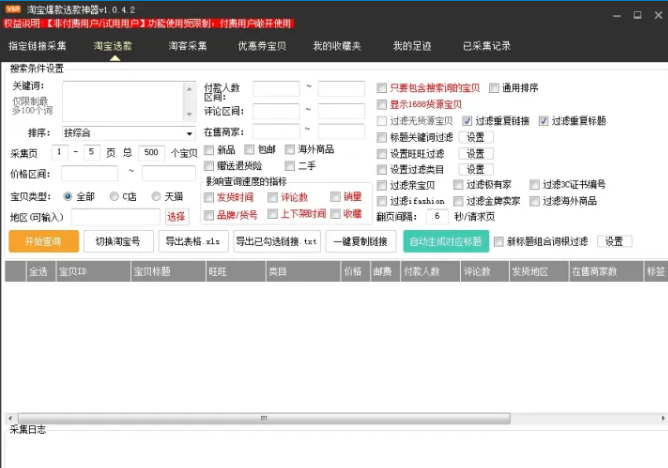668x468 pixels.
Task: Toggle the 包邮 checkbox
Action: click(249, 149)
